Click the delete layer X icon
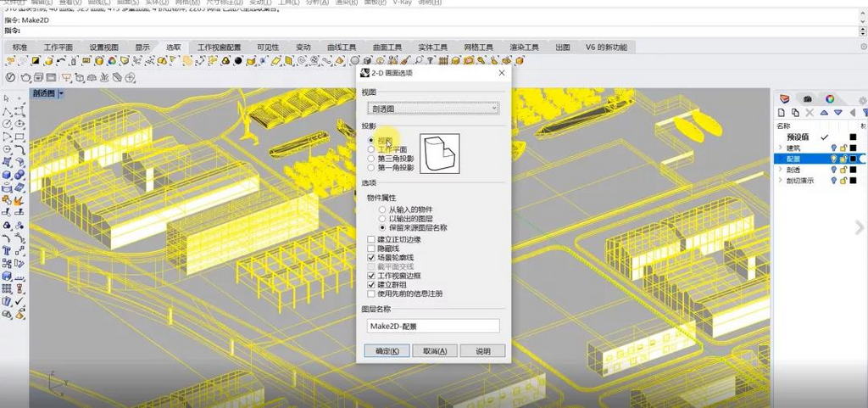This screenshot has height=408, width=868. click(811, 113)
